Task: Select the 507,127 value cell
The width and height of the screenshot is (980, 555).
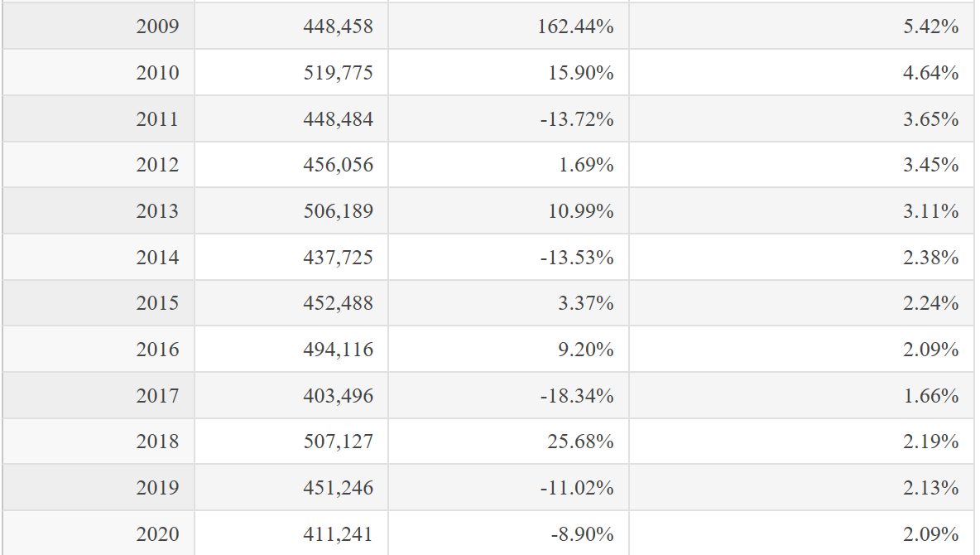Action: tap(291, 442)
